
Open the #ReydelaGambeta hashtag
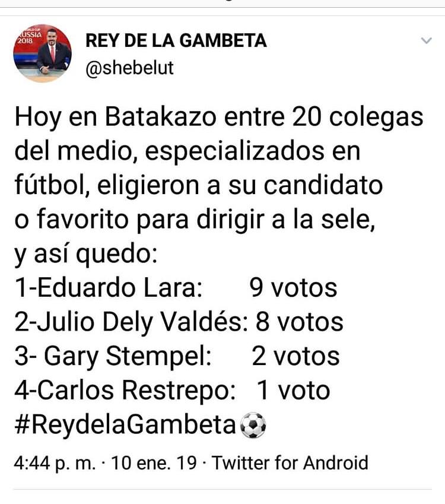[126, 425]
